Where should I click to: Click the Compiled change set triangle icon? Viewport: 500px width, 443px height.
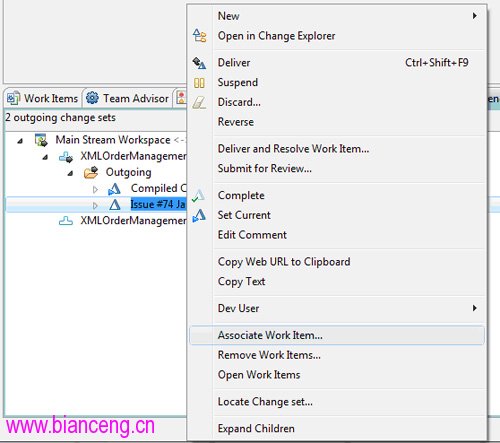pos(114,189)
